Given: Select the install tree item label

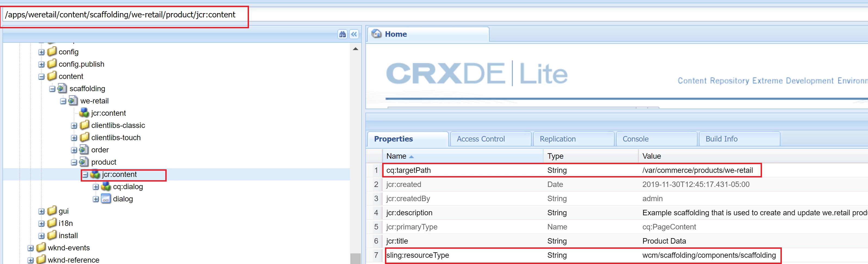Looking at the screenshot, I should click(68, 235).
